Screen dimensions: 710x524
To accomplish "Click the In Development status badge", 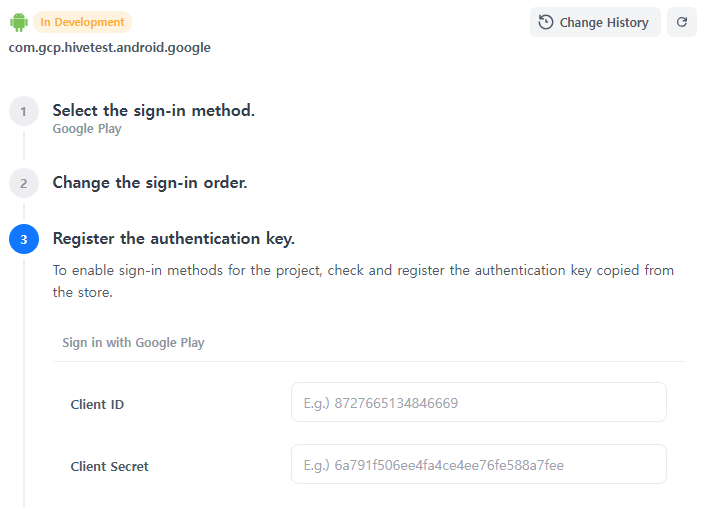I will tap(82, 22).
